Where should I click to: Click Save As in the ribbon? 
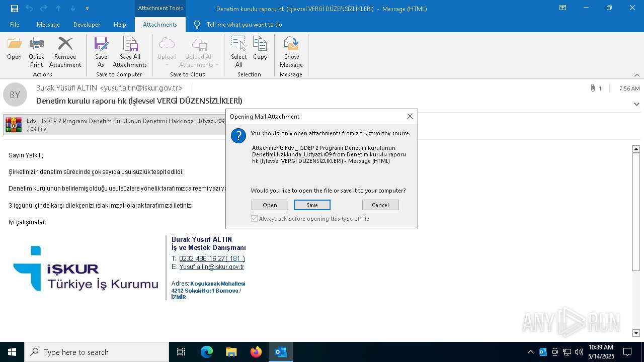click(101, 52)
